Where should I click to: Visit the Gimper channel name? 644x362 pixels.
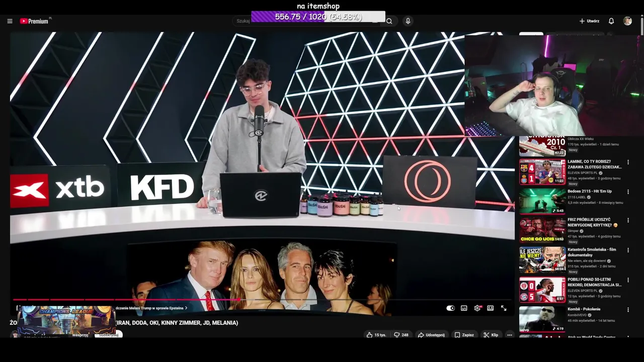[573, 231]
